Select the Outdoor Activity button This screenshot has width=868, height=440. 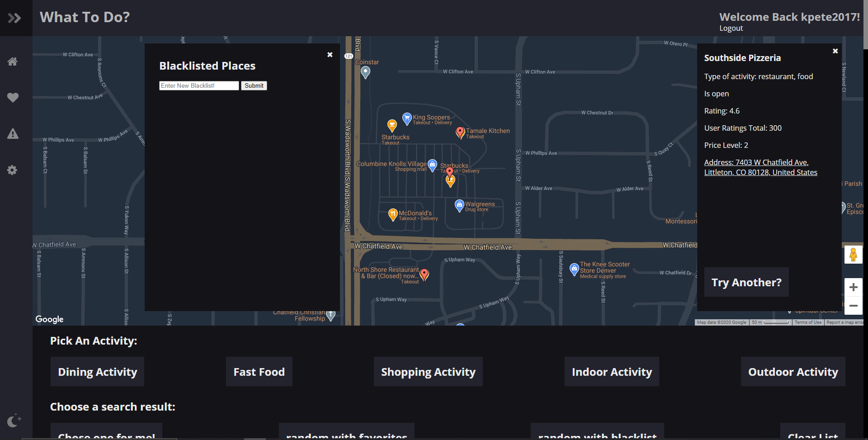point(793,372)
